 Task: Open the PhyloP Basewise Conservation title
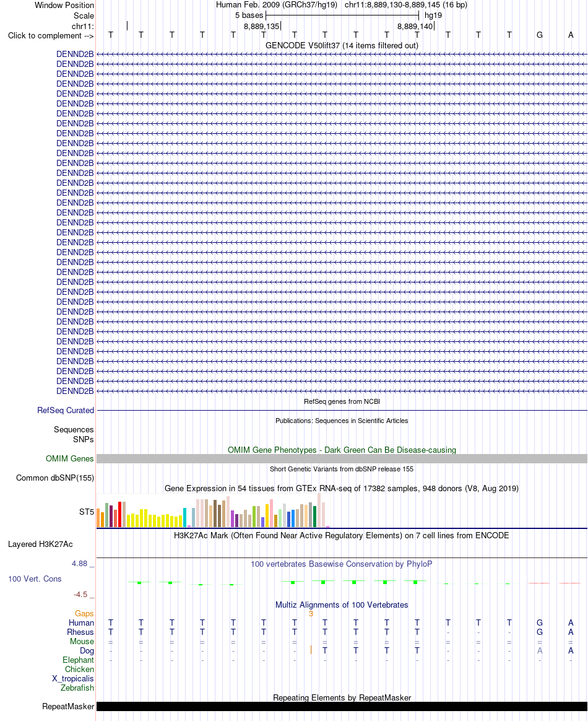click(x=342, y=564)
